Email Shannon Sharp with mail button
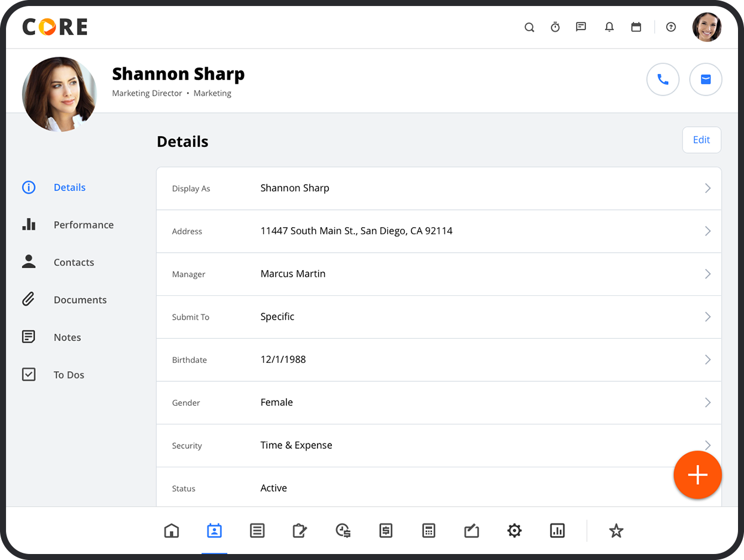The image size is (744, 560). coord(706,79)
